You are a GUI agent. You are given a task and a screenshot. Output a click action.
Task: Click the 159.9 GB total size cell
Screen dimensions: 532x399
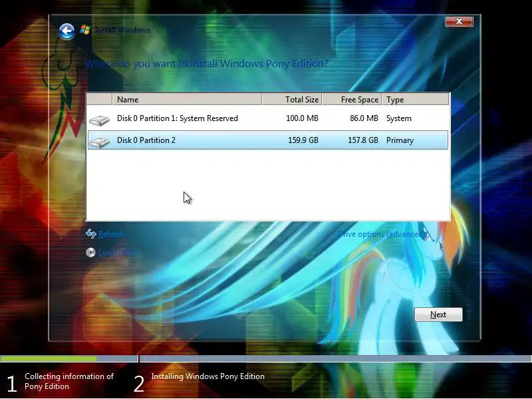[303, 140]
